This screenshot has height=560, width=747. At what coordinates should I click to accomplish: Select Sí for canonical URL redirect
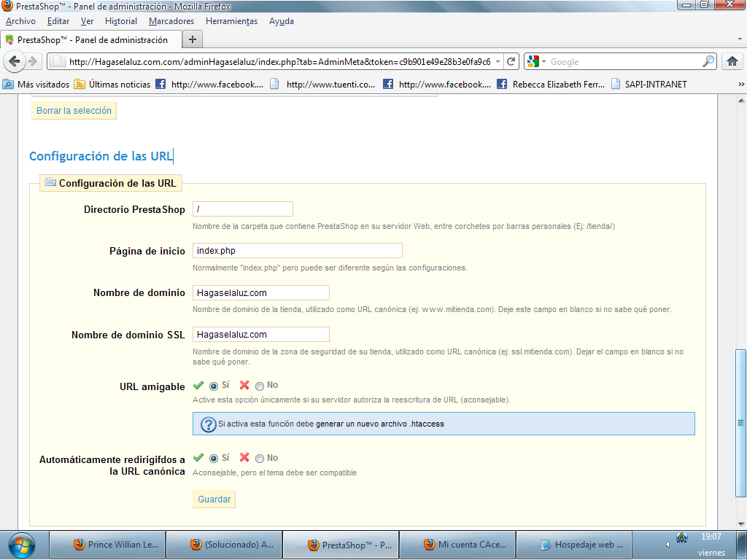coord(214,459)
